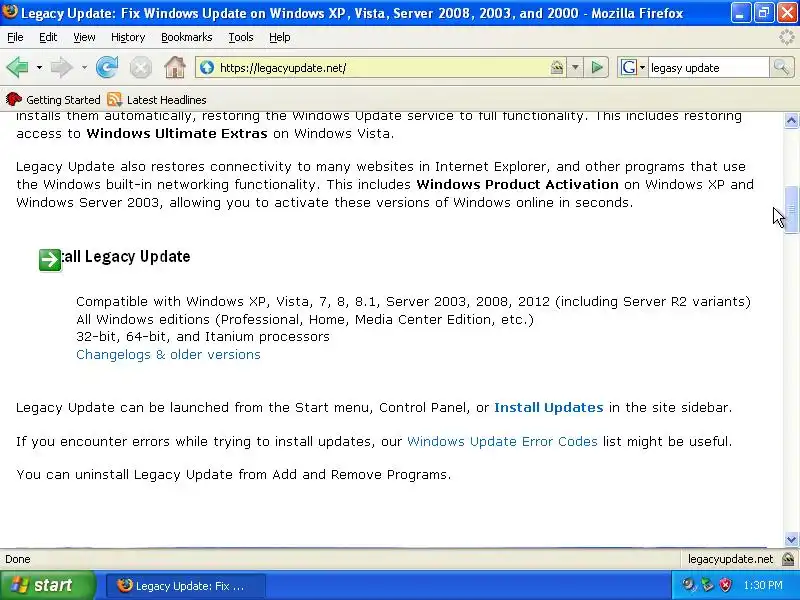Open the File menu

click(x=15, y=37)
